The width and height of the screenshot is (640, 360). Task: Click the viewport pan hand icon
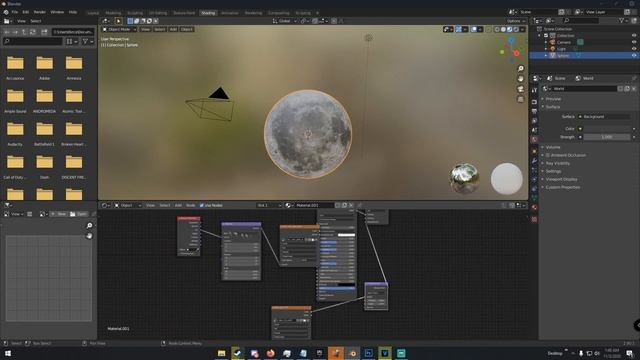pyautogui.click(x=520, y=79)
